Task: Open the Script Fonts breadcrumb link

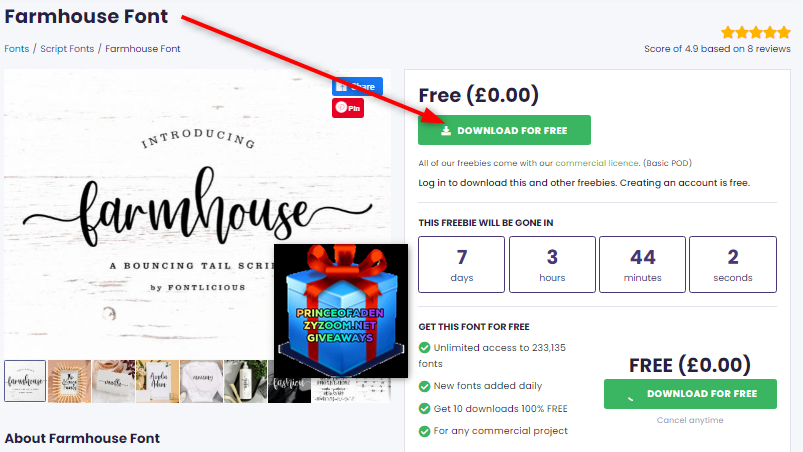Action: [67, 49]
